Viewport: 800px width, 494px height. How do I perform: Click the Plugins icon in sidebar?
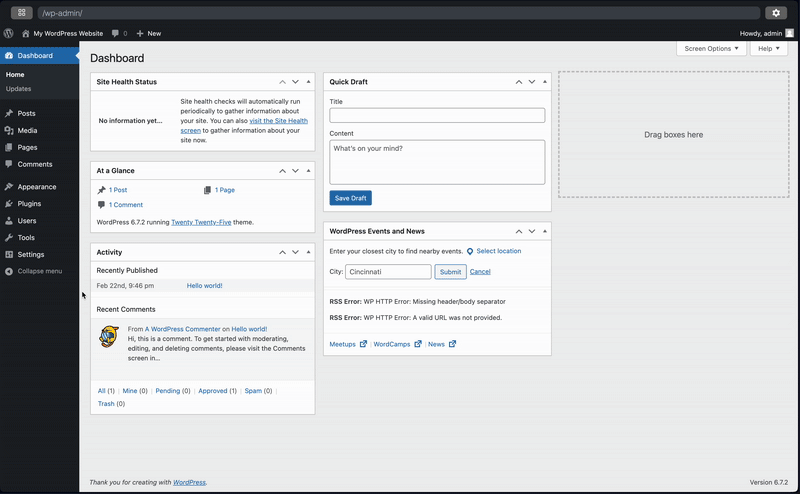[x=9, y=204]
